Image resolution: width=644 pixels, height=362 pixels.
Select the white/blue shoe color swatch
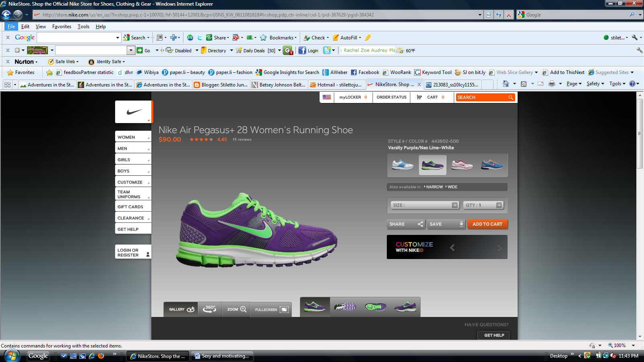coord(402,165)
